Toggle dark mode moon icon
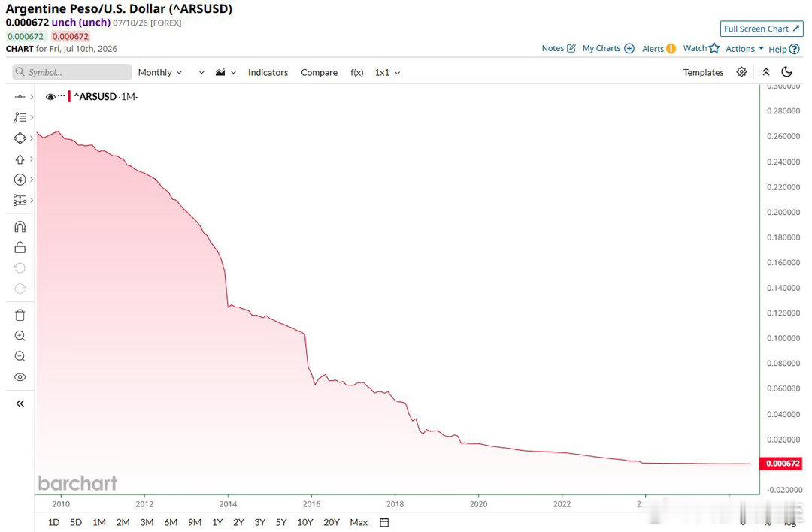This screenshot has width=812, height=532. pos(786,72)
